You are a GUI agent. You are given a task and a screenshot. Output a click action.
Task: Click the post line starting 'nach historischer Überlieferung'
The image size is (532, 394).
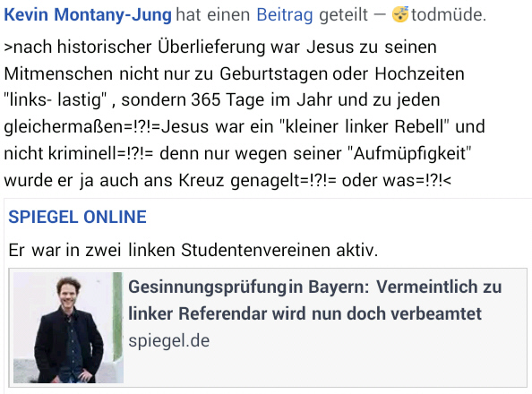point(220,47)
